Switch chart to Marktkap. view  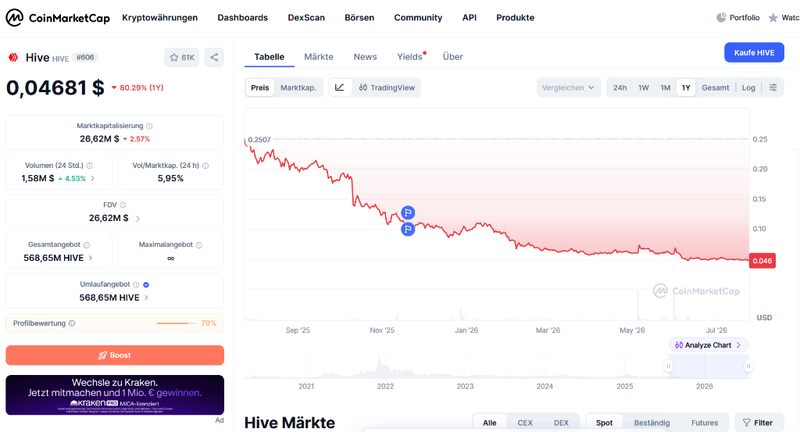298,88
